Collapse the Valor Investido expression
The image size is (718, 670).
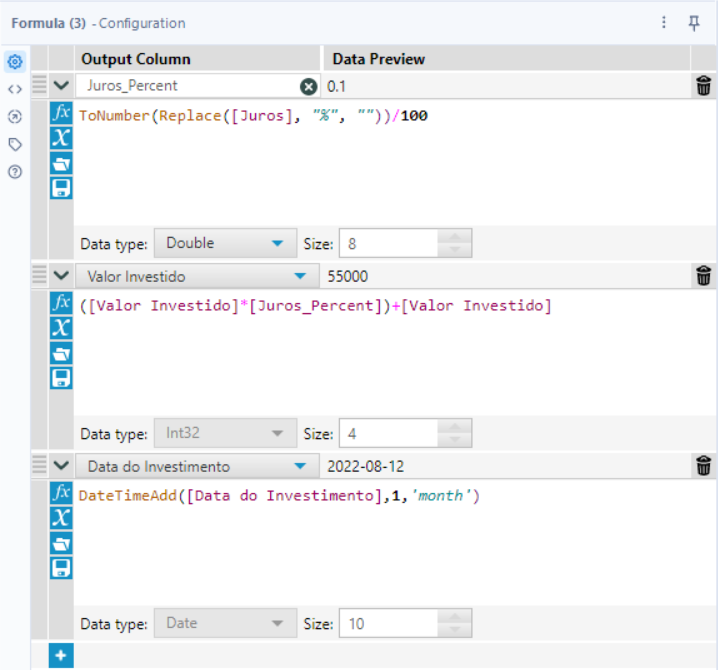coord(61,275)
